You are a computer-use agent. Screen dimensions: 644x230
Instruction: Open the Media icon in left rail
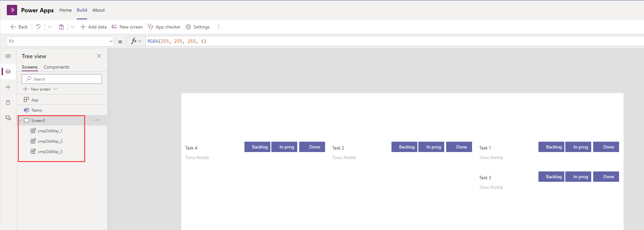(x=8, y=118)
